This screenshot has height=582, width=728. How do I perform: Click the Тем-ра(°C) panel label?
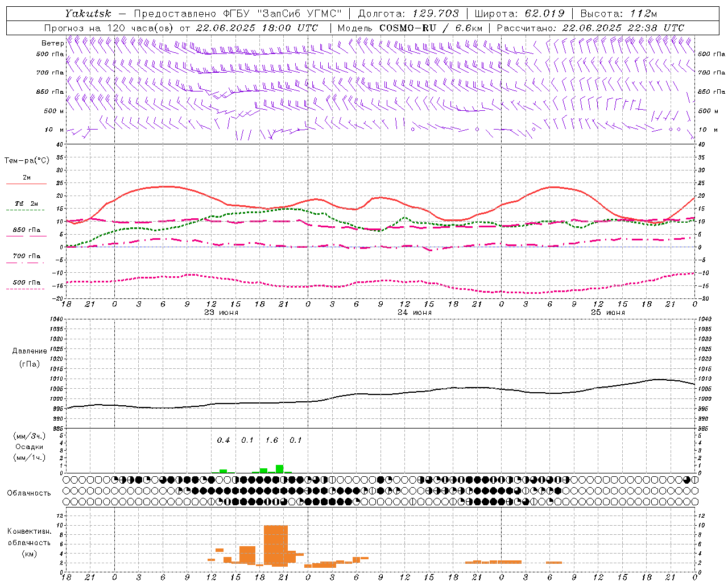click(27, 161)
